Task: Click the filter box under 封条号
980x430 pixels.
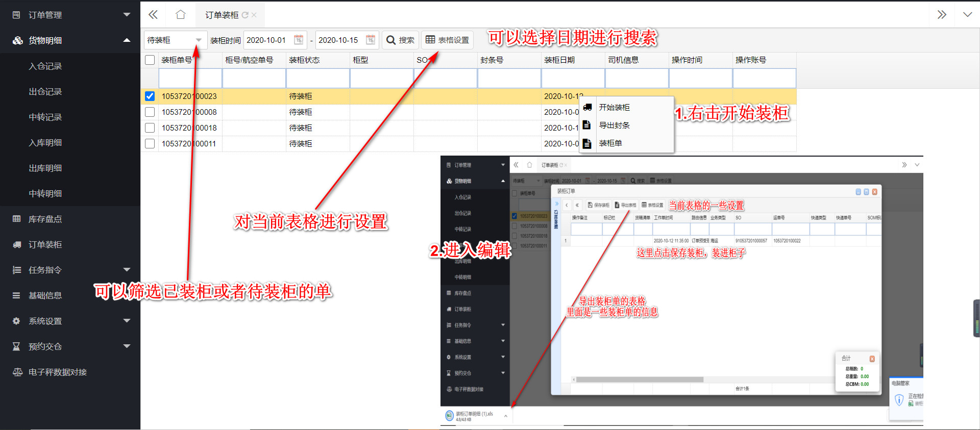Action: [x=509, y=78]
